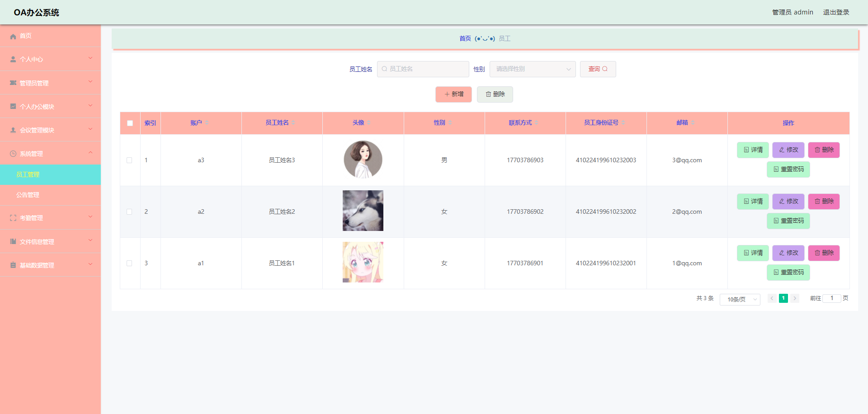Open the 10条/页 page size dropdown
This screenshot has height=414, width=868.
pos(740,299)
